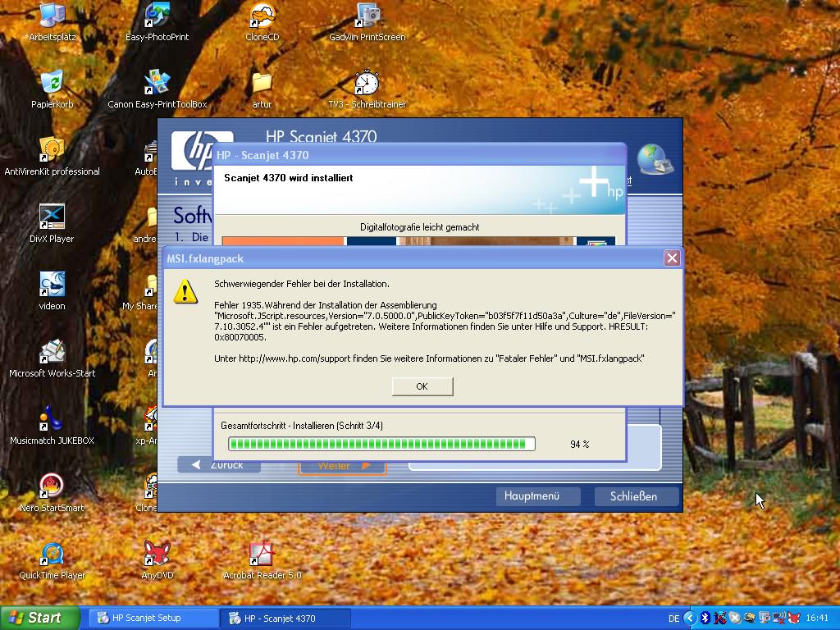Close the MSI.fxlangpack error dialog
Screen dimensions: 840x630
(x=672, y=258)
